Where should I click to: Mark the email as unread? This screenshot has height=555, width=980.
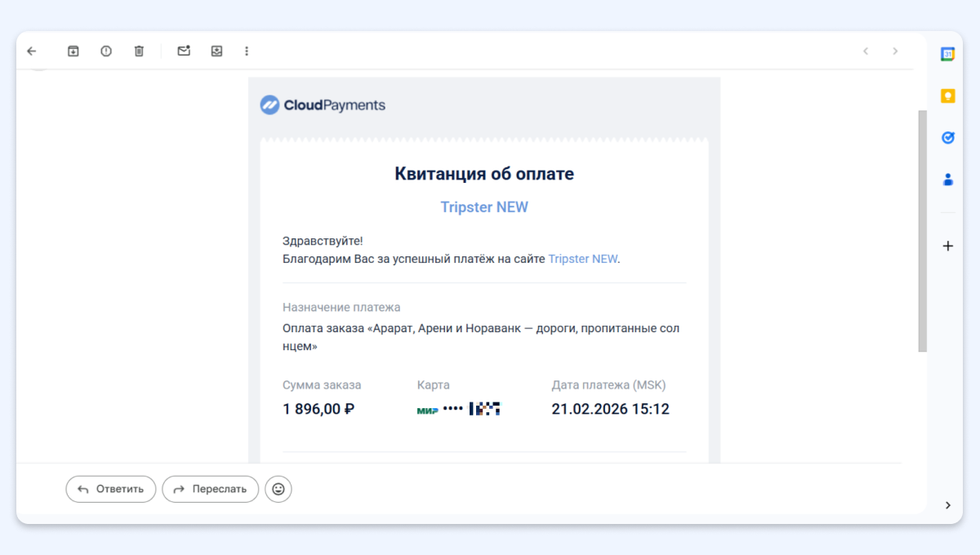click(184, 51)
